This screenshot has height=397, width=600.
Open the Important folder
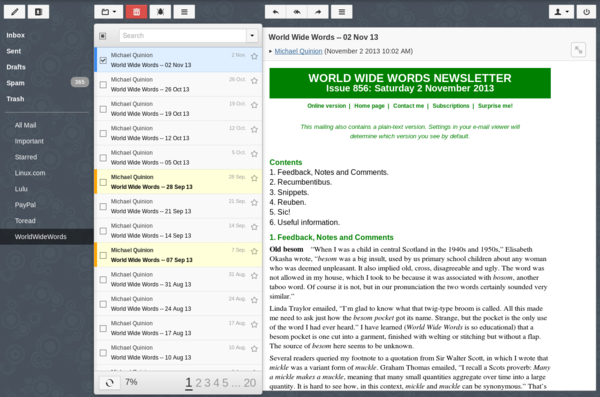pyautogui.click(x=29, y=141)
